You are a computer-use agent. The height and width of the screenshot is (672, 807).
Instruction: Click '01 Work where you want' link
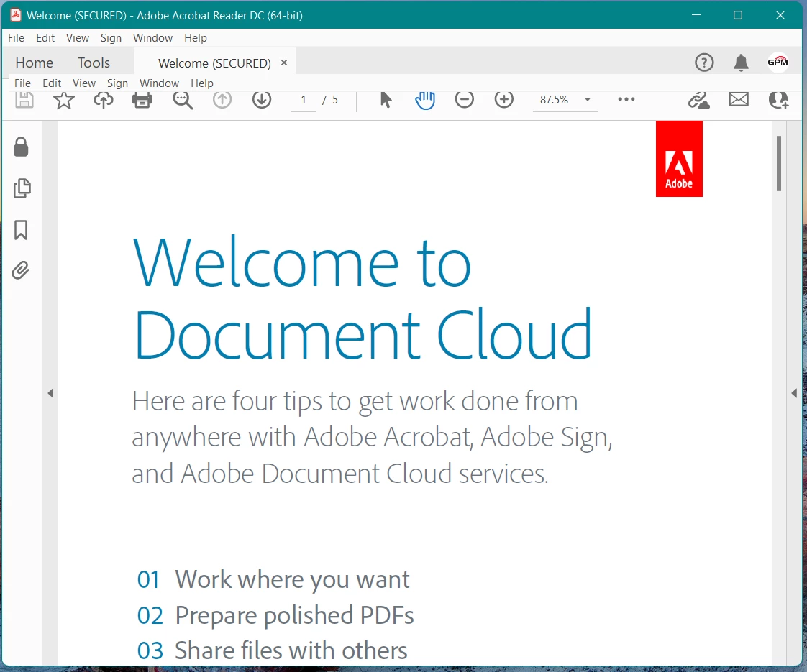[273, 579]
